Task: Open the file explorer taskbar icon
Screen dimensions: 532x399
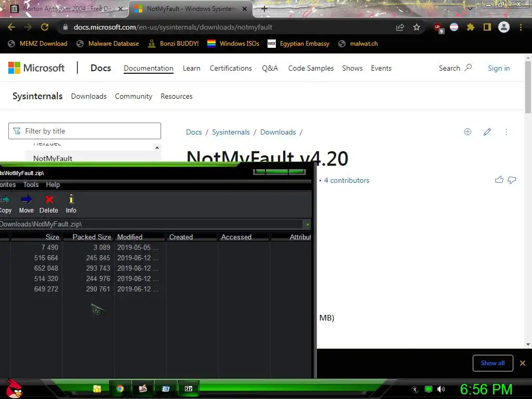Action: tap(97, 389)
